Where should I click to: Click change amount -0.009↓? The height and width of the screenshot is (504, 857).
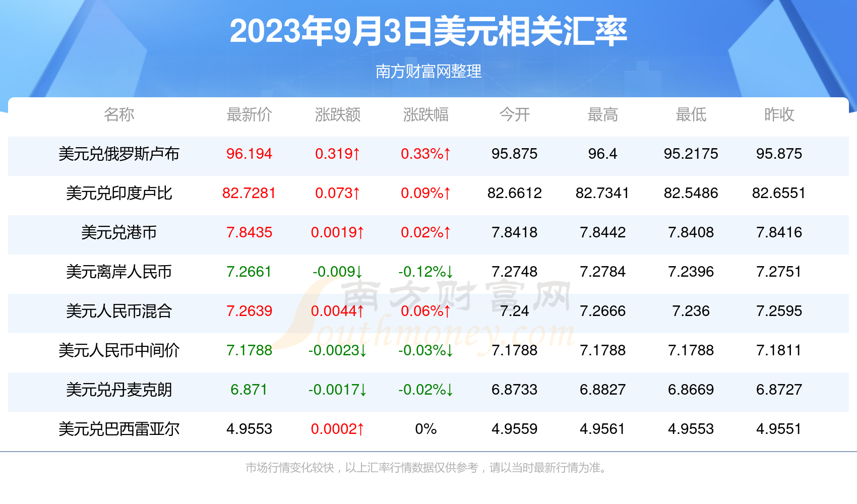click(x=337, y=272)
